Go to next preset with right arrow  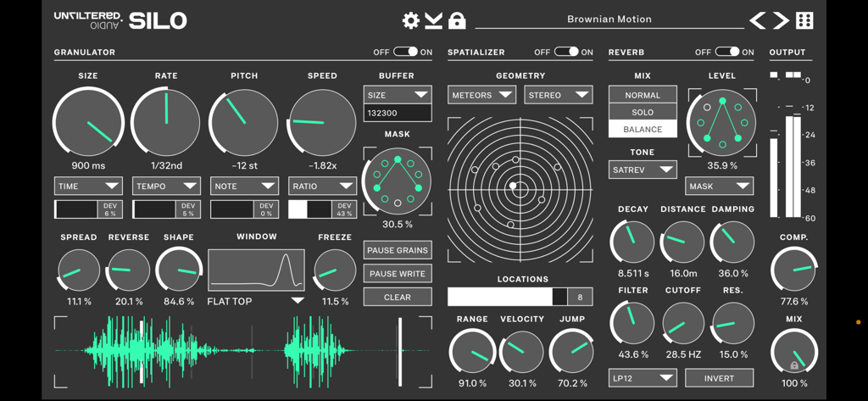click(x=781, y=20)
